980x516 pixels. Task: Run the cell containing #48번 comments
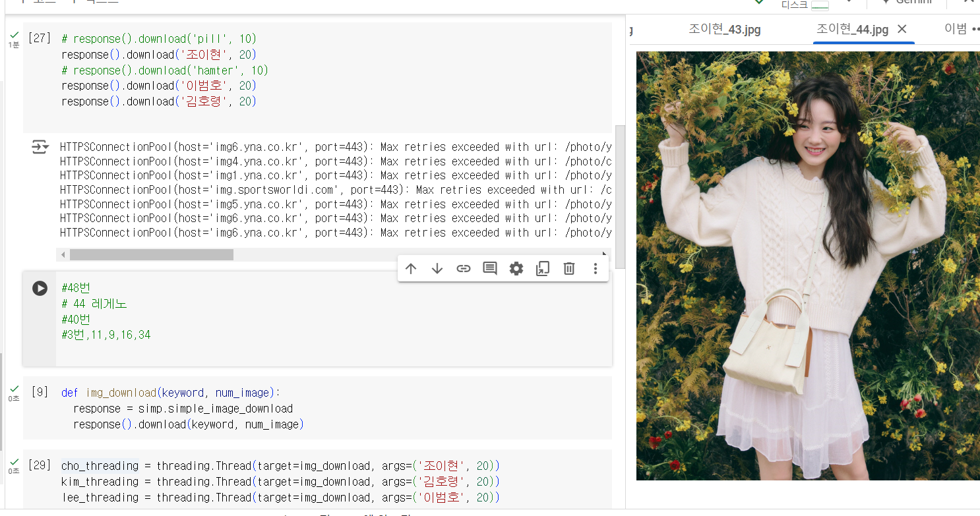pos(40,288)
